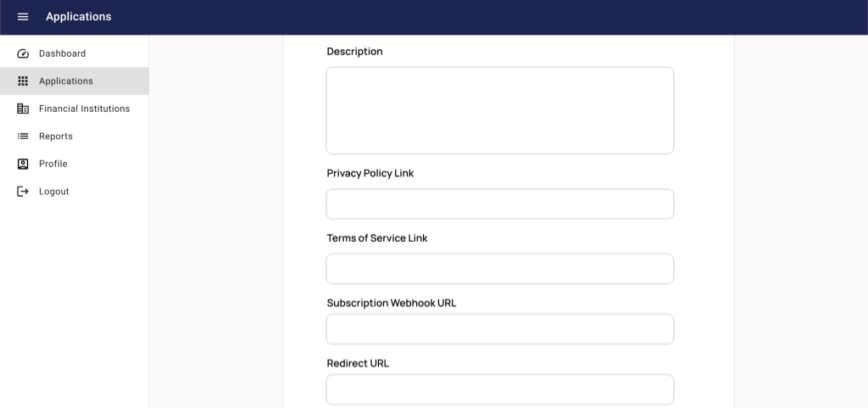Click the Logout arrow icon
868x408 pixels.
(x=23, y=192)
